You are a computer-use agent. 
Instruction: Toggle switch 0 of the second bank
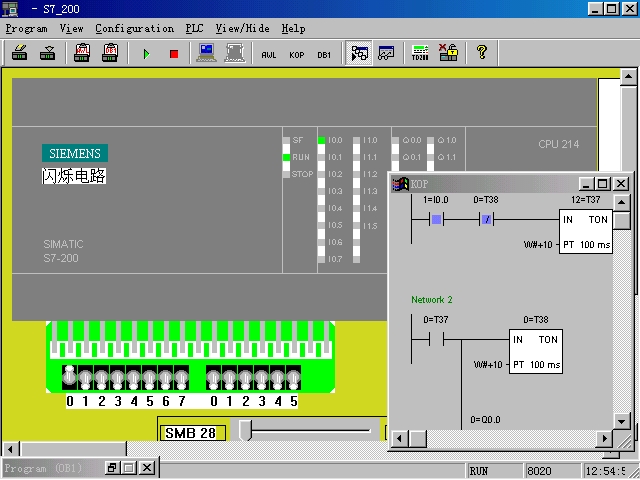tap(213, 377)
